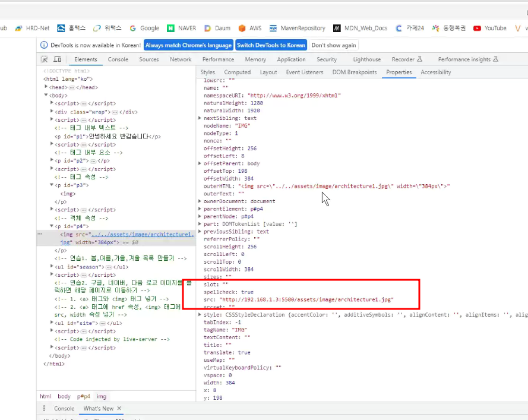Open the Console drawer tab

point(64,408)
